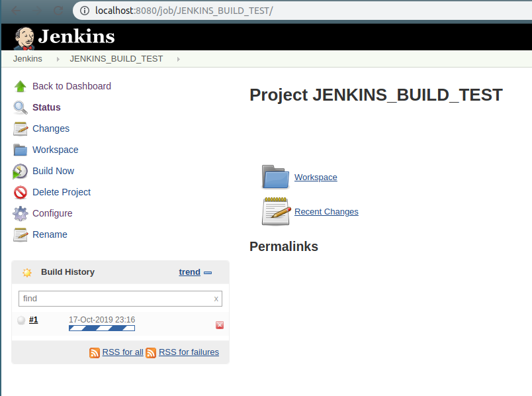The height and width of the screenshot is (396, 532).
Task: Click the Changes notepad icon in sidebar
Action: coord(21,128)
